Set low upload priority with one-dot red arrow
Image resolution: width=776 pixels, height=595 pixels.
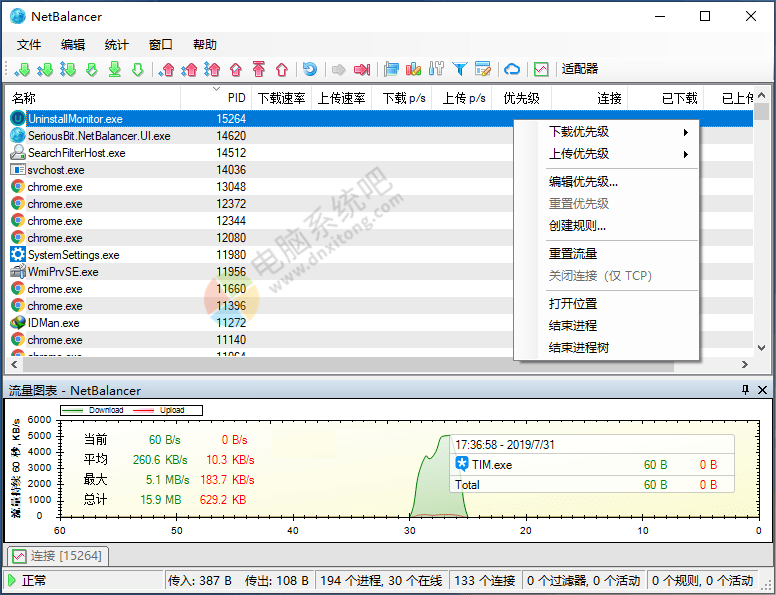(x=166, y=69)
